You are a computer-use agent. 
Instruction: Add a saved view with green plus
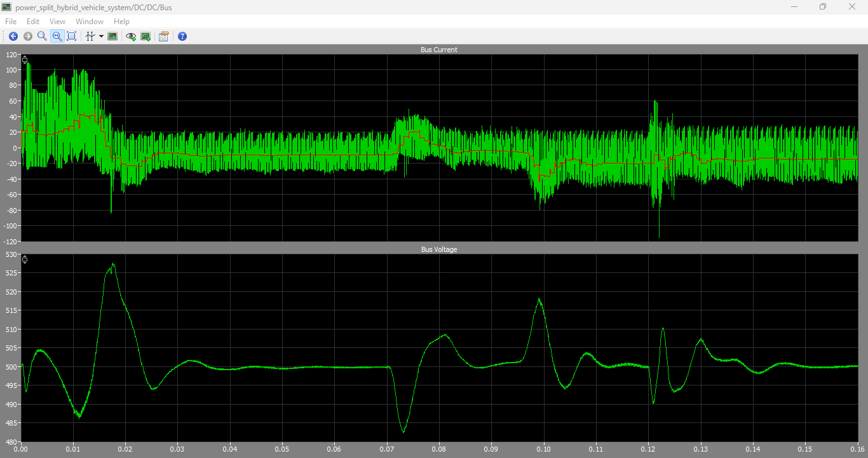click(146, 36)
